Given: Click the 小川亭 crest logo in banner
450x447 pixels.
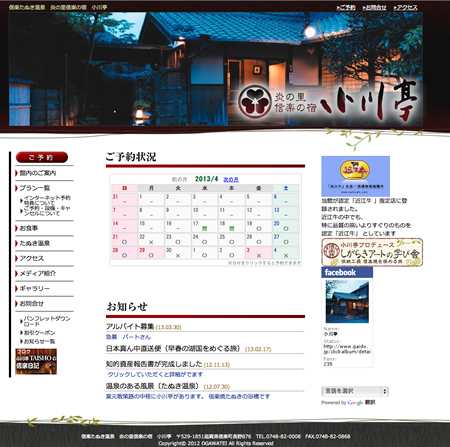Looking at the screenshot, I should 255,102.
